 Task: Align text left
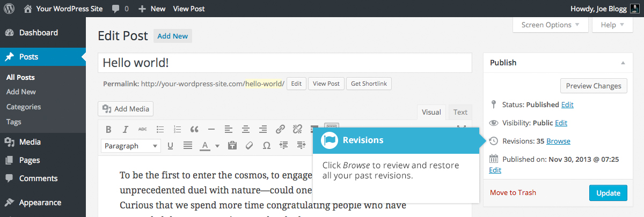[x=229, y=129]
